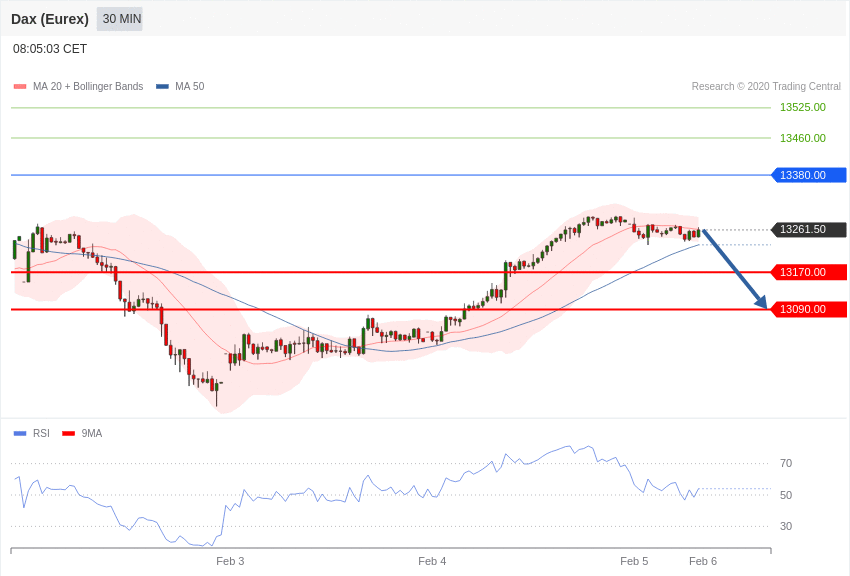Toggle the MA 20 + Bollinger Bands legend label
Image resolution: width=850 pixels, height=576 pixels.
(88, 87)
